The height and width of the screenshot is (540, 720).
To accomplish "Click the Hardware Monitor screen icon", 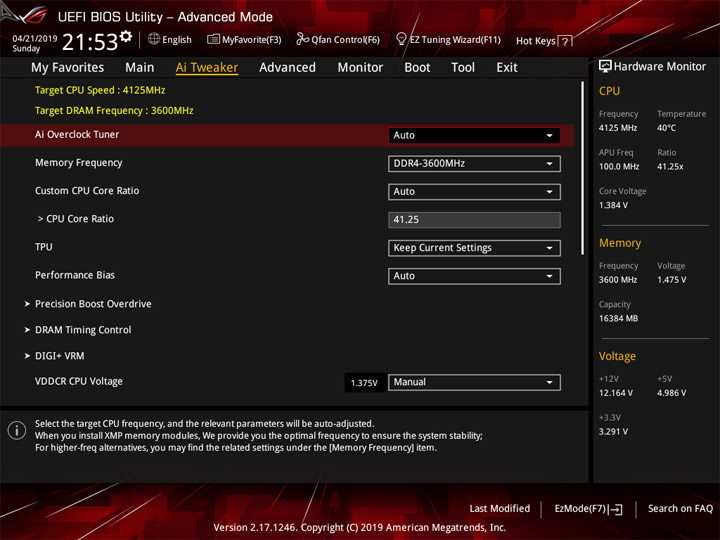I will 605,67.
